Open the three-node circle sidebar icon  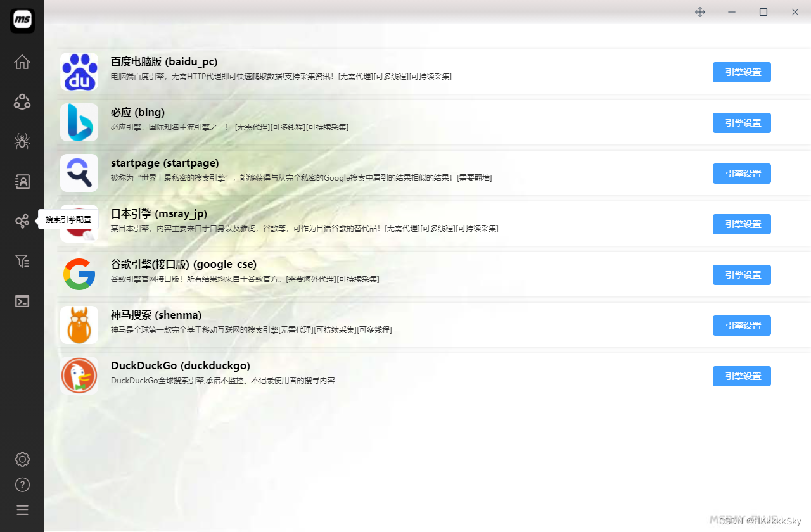(22, 101)
